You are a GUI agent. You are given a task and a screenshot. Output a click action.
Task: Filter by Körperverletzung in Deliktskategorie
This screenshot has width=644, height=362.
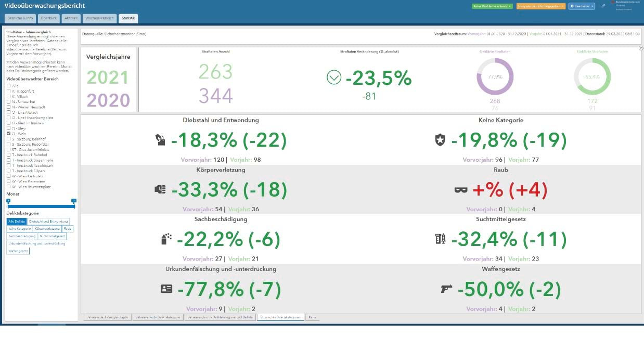point(47,229)
